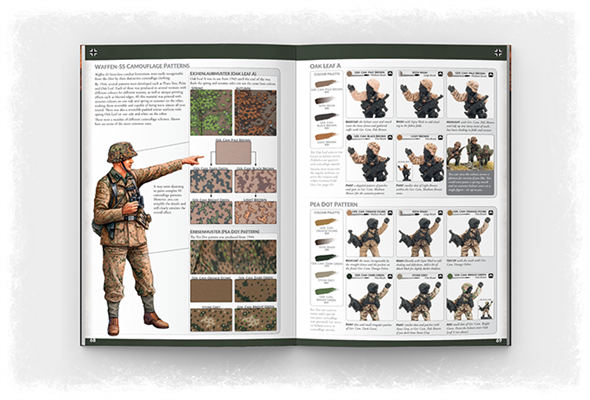Click the Pea Dot Stone Grey step miniature photo

tap(420, 300)
